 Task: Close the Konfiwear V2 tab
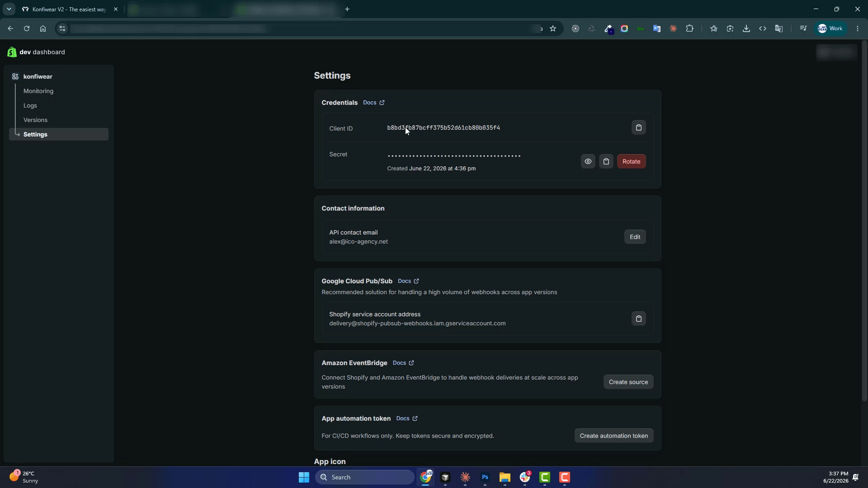pos(116,9)
